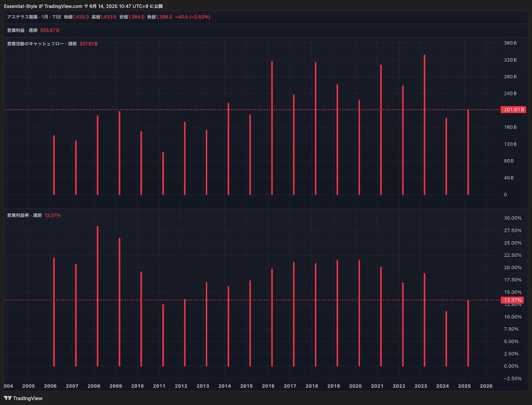Click the 22.50% axis label

point(513,255)
